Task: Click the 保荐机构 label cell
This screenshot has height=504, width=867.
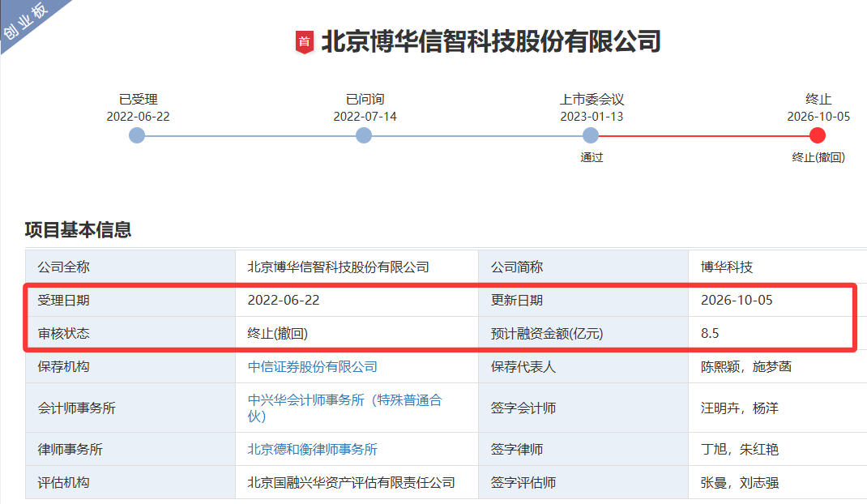Action: (130, 366)
